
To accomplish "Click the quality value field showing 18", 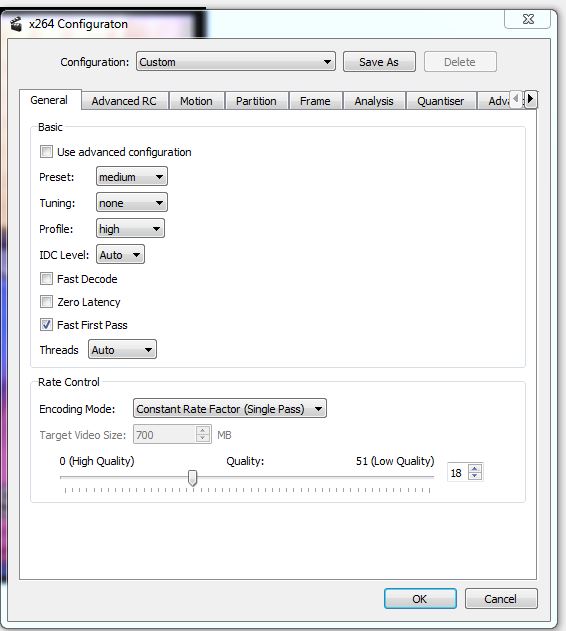I will pos(458,472).
